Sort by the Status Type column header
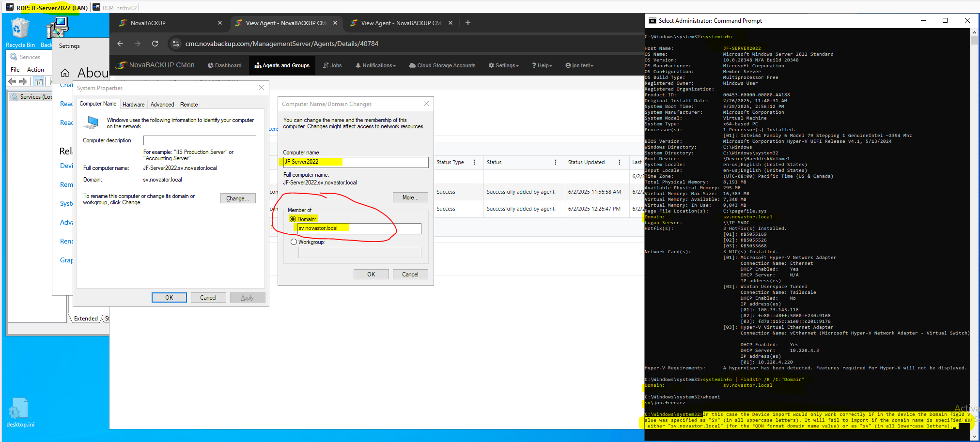 pos(450,162)
